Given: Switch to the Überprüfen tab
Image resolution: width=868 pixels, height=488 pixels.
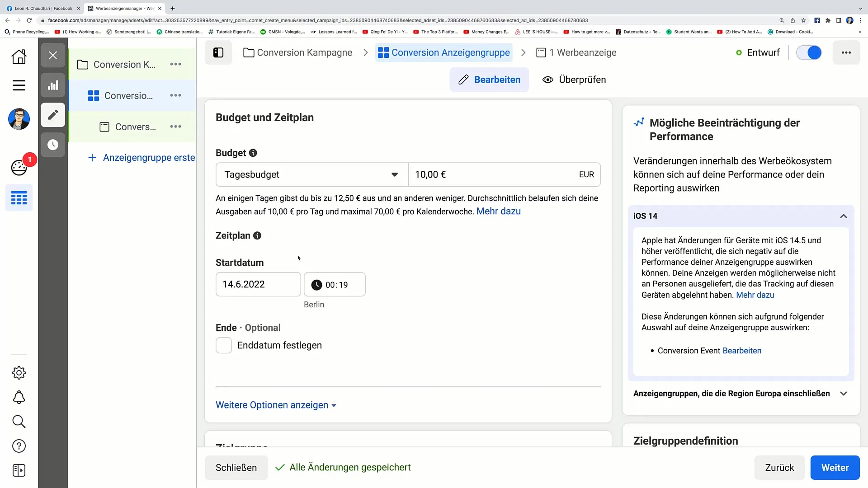Looking at the screenshot, I should 574,80.
